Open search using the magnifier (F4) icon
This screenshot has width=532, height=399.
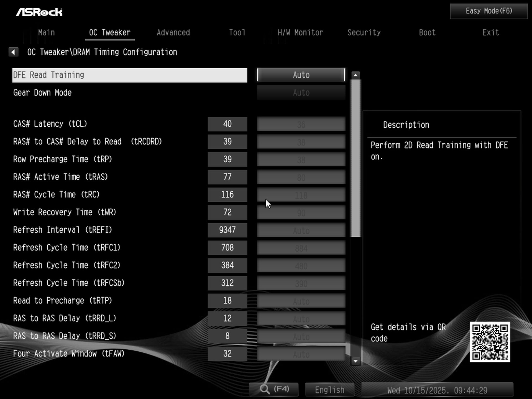pyautogui.click(x=274, y=389)
